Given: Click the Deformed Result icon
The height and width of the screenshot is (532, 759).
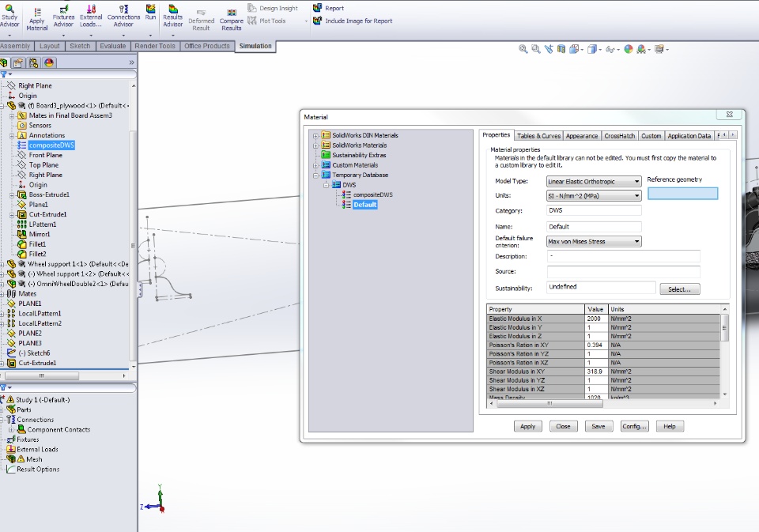Looking at the screenshot, I should click(x=201, y=20).
